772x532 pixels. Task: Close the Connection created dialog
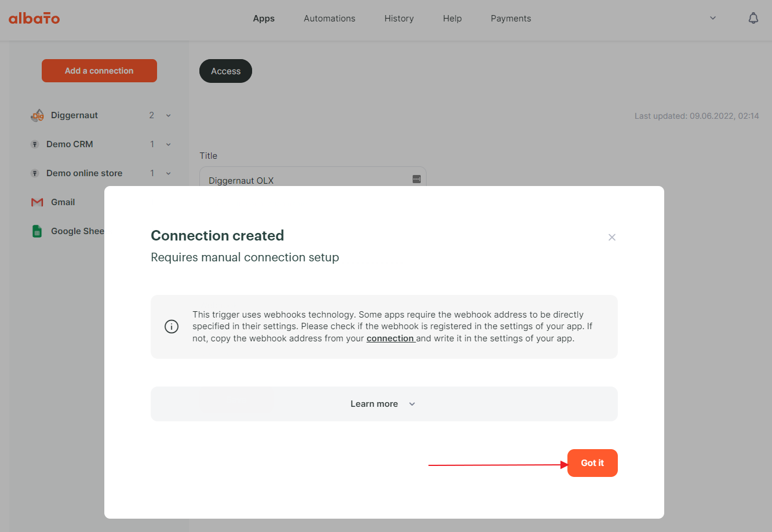[x=611, y=237]
